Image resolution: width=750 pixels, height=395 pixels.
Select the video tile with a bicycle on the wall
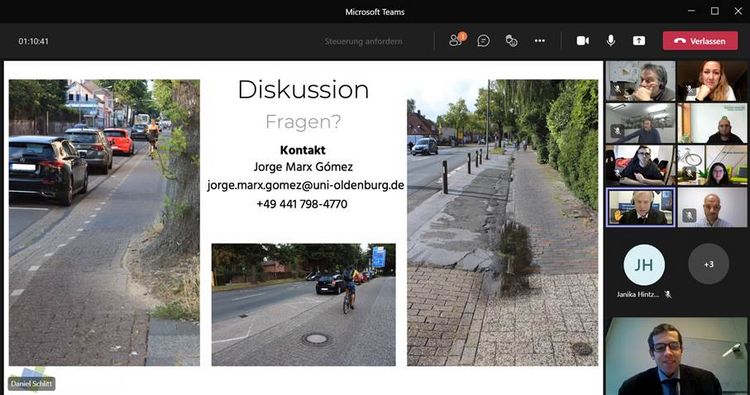point(712,165)
